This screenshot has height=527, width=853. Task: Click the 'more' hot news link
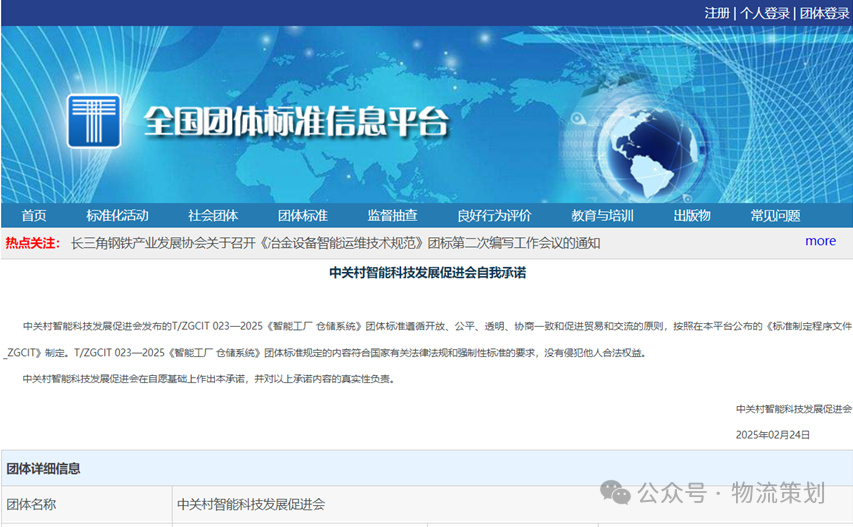coord(820,241)
